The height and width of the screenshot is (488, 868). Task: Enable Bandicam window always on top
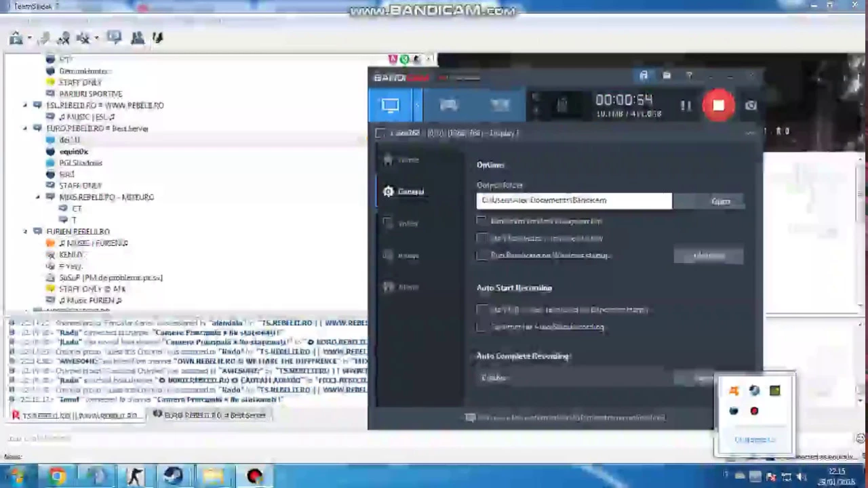tap(481, 221)
